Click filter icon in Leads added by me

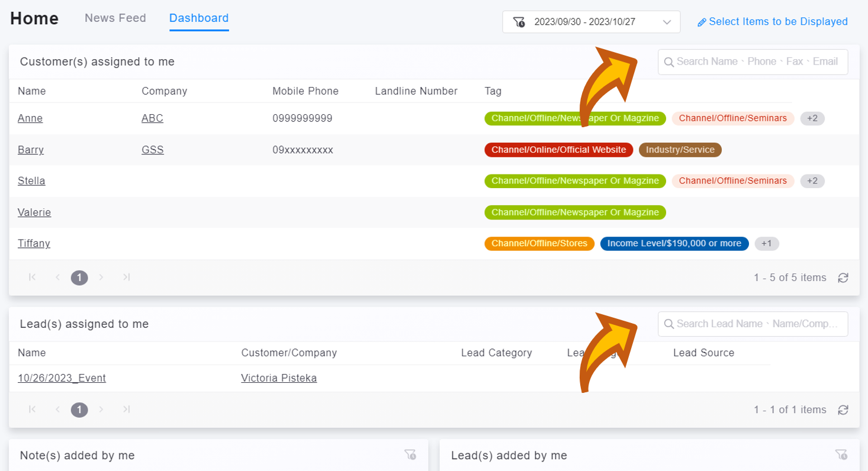pos(841,454)
